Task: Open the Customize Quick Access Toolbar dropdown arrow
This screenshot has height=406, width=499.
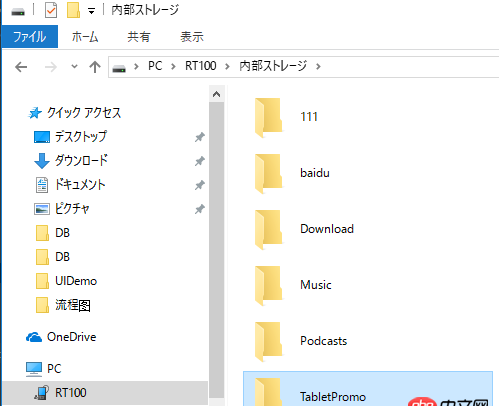Action: tap(91, 12)
